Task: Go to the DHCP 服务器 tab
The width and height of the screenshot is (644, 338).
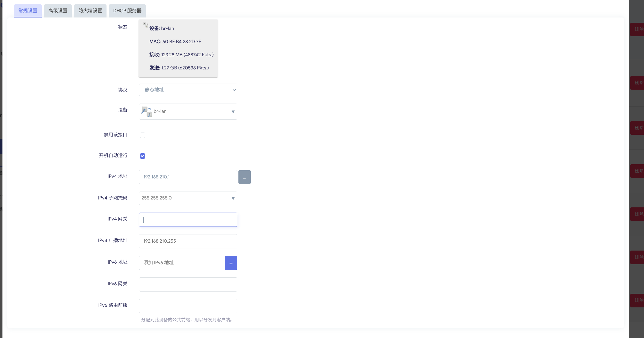Action: click(x=127, y=11)
